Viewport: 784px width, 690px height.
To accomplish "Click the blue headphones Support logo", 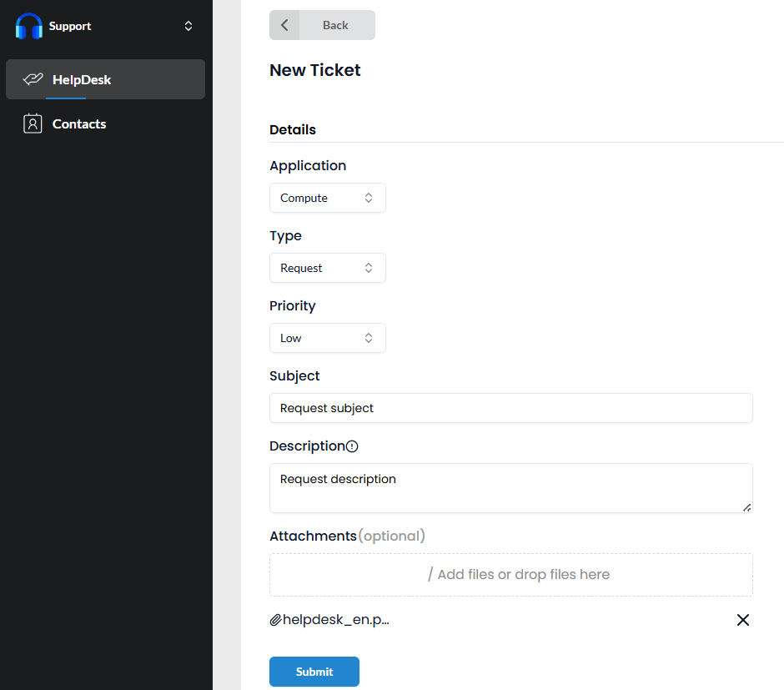I will 29,26.
